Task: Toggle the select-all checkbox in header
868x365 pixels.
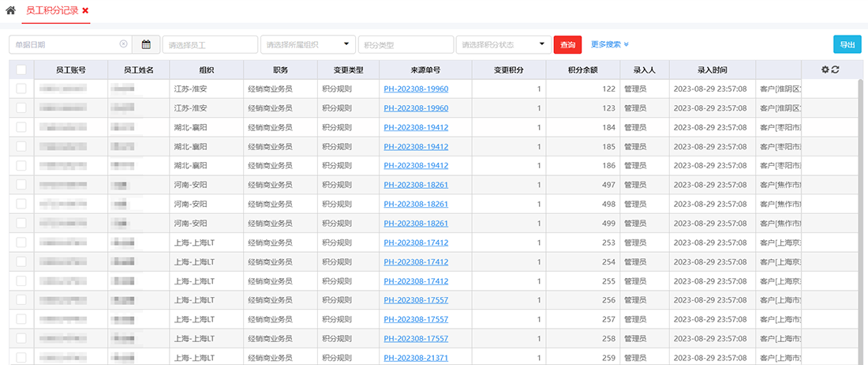Action: 21,70
